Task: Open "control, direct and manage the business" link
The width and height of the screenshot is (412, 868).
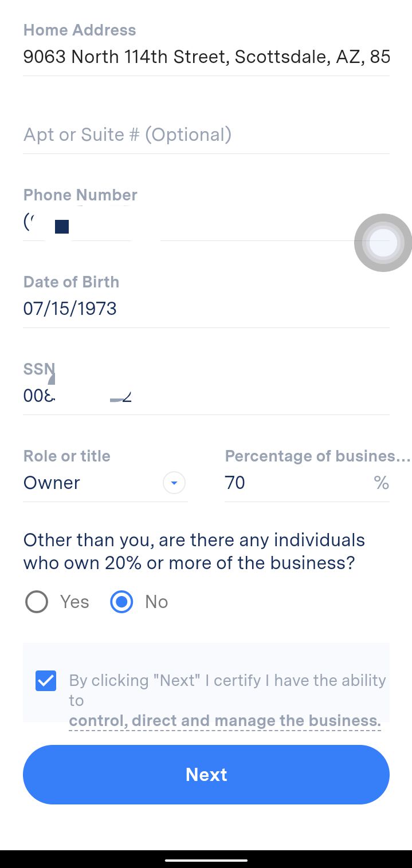Action: tap(225, 720)
